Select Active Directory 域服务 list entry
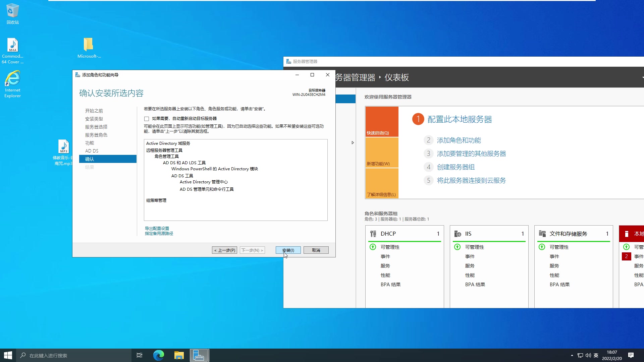Image resolution: width=644 pixels, height=362 pixels. click(168, 143)
